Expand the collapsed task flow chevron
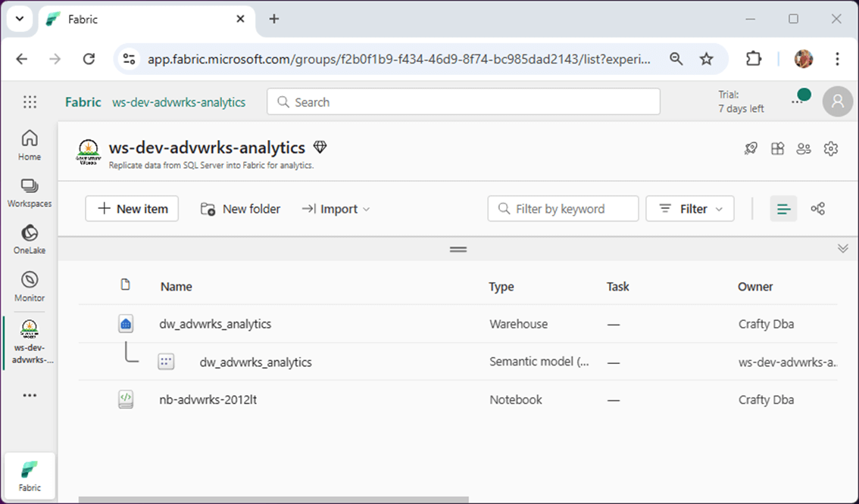The image size is (859, 504). pos(842,248)
